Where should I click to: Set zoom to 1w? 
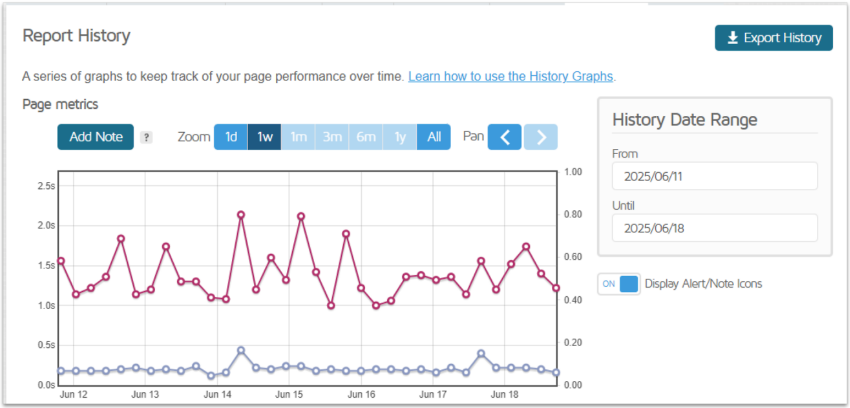pos(265,137)
